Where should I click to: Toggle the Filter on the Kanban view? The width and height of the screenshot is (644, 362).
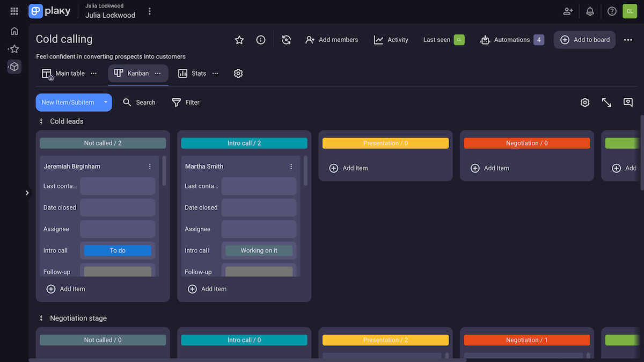(x=185, y=102)
